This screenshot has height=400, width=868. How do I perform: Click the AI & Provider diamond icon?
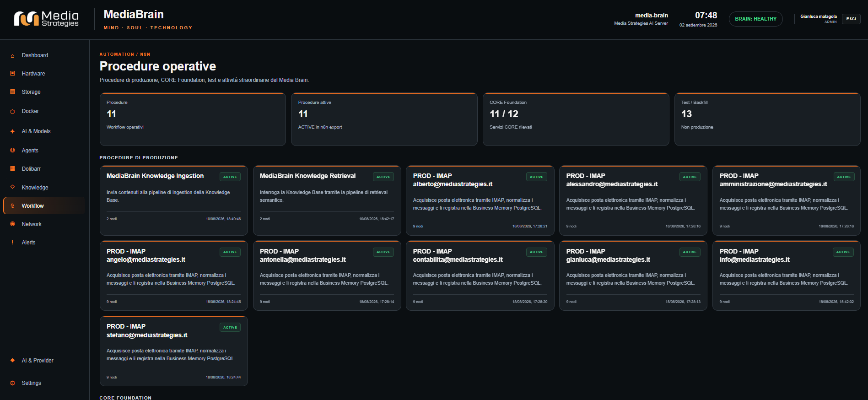tap(12, 360)
